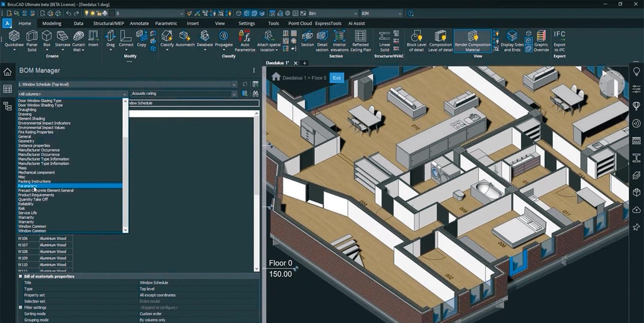Open the Structural/MEP ribbon tab
644x323 pixels.
(109, 24)
